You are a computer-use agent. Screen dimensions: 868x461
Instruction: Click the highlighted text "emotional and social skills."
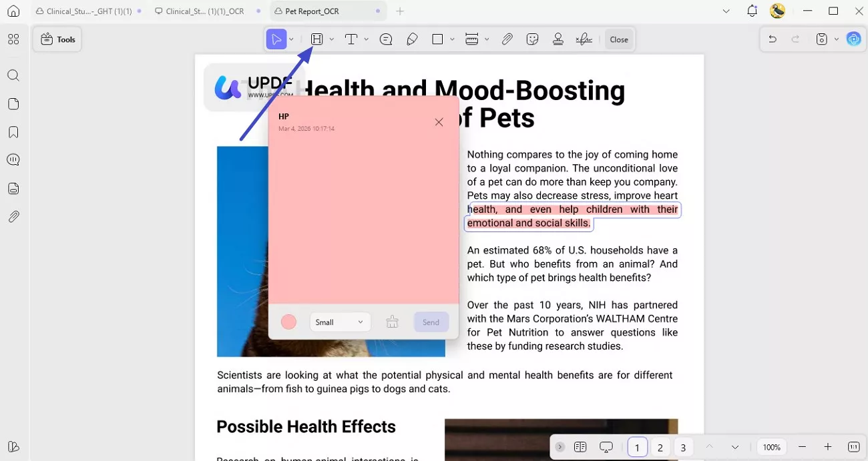[529, 223]
